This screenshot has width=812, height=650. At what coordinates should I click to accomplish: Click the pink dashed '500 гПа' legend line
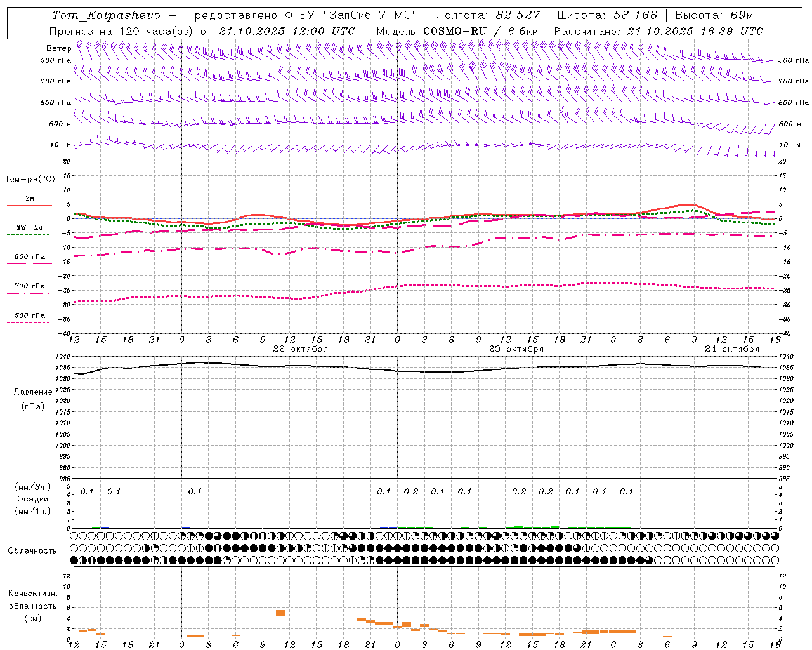[x=28, y=322]
